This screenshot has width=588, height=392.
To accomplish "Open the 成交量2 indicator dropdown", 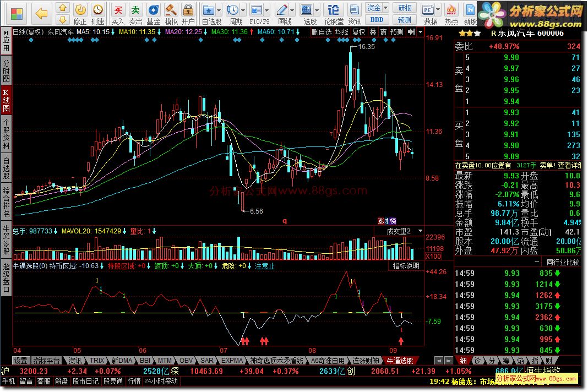I will [x=420, y=231].
